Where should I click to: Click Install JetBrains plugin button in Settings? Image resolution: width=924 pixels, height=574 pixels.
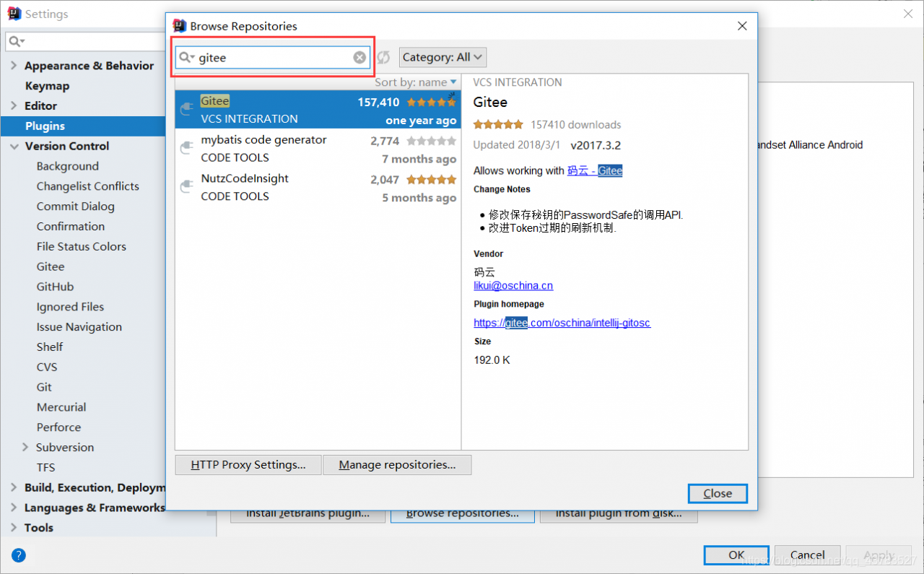[308, 515]
